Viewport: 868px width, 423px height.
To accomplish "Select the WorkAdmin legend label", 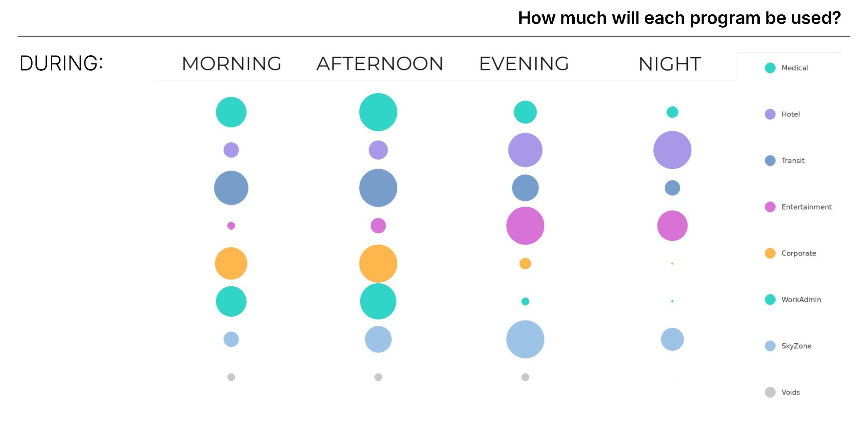I will click(x=801, y=300).
